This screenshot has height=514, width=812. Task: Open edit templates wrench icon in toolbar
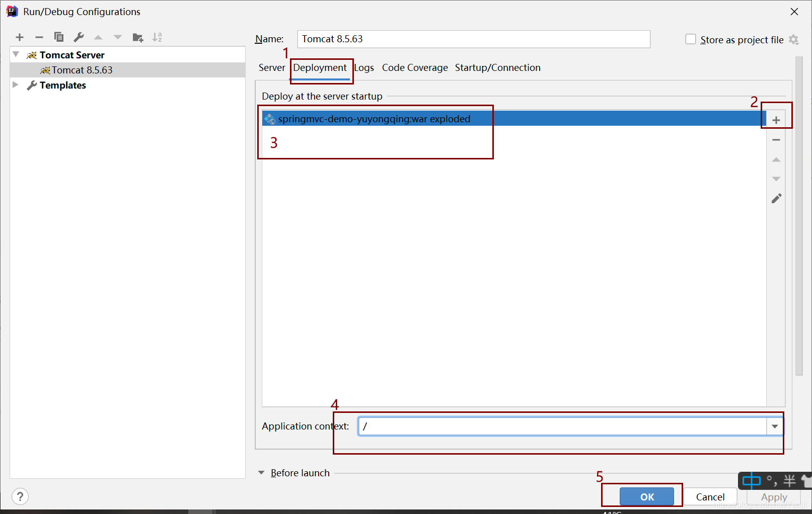tap(79, 37)
